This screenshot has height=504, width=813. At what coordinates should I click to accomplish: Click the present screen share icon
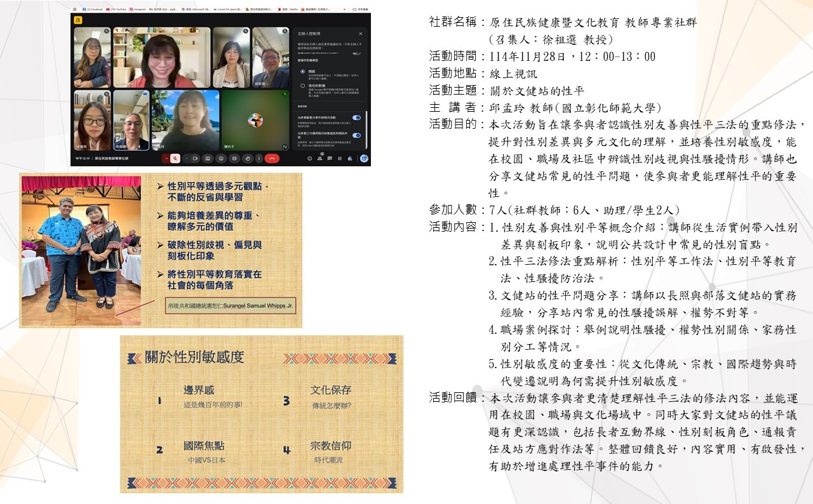pos(208,159)
